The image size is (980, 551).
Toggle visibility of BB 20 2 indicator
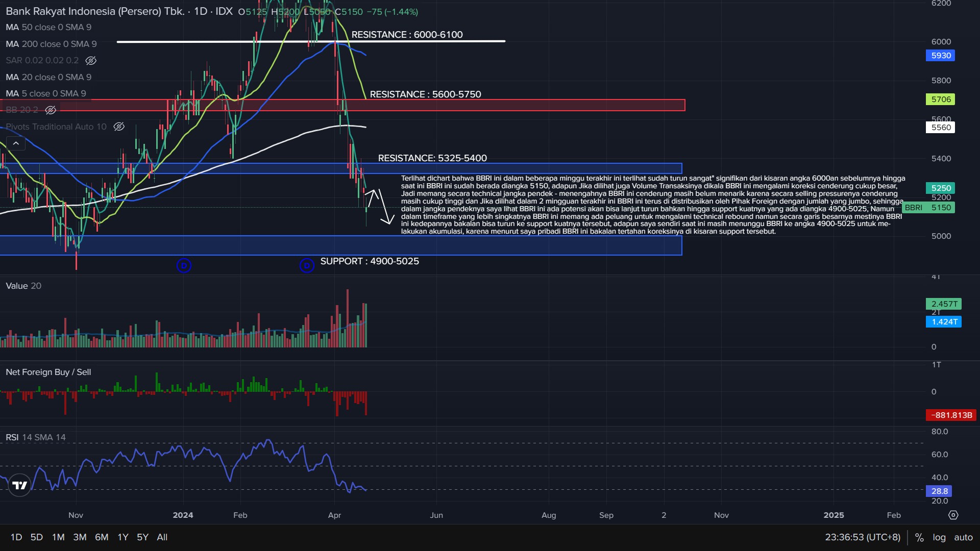(51, 110)
